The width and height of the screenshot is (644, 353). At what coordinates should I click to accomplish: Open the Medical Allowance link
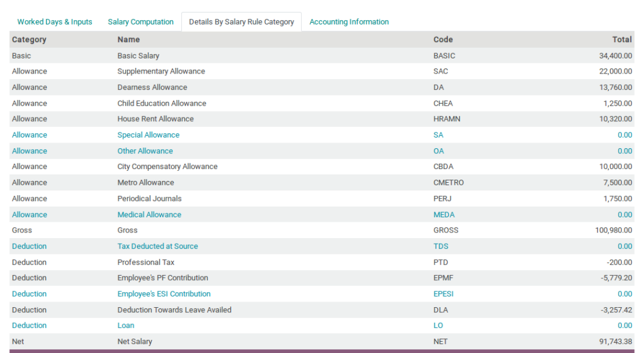[x=149, y=214]
